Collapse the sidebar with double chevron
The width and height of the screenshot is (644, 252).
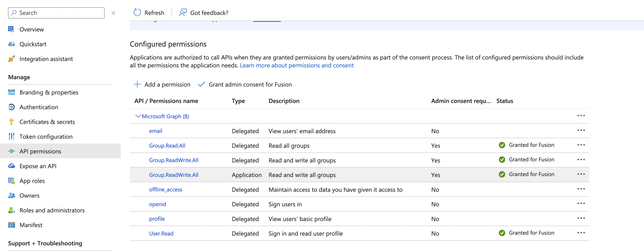pos(113,13)
